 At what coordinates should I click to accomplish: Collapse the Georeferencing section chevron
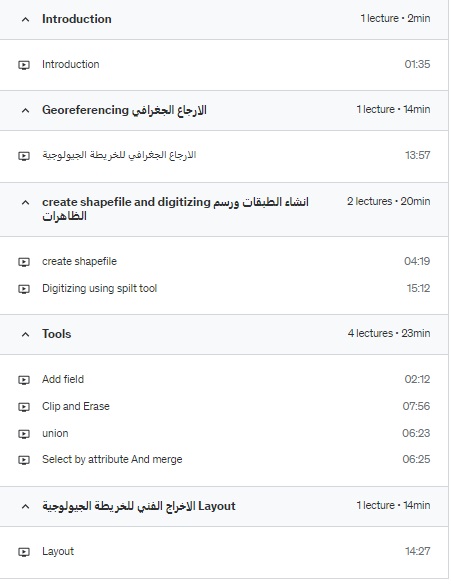click(25, 110)
